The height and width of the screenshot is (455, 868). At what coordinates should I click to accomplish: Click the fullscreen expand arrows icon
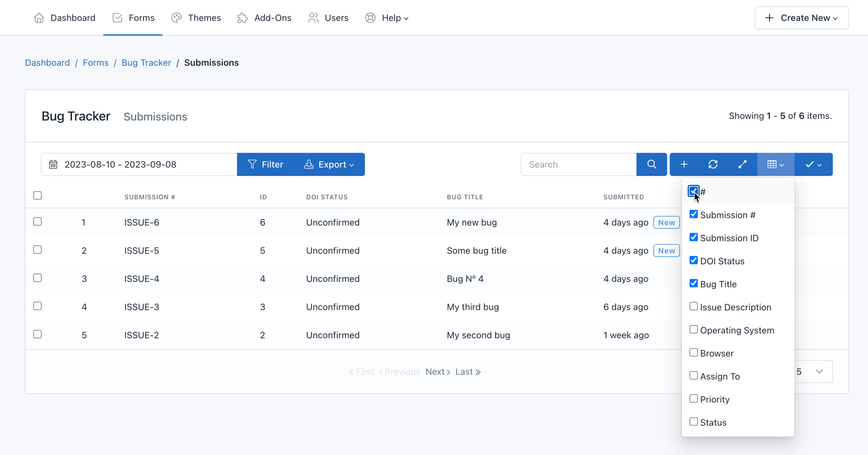[742, 164]
